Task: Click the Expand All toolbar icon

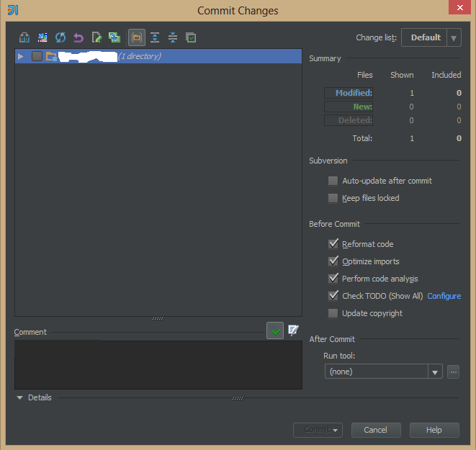Action: tap(154, 37)
